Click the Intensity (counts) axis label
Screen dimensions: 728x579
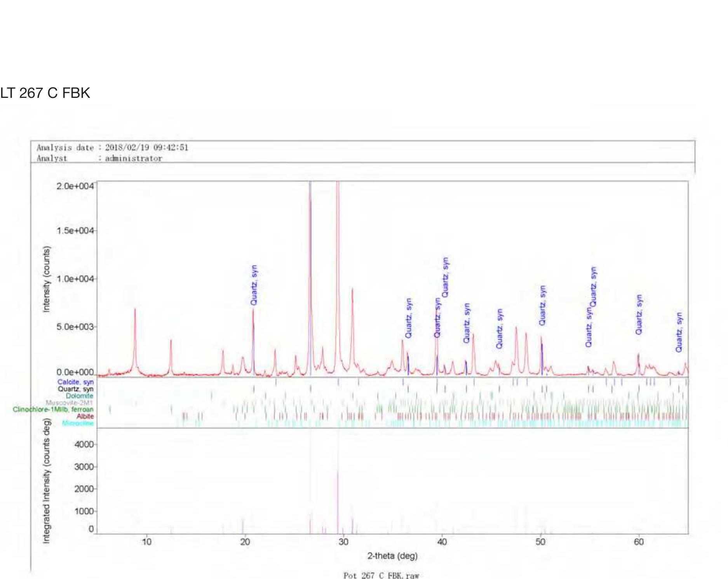click(x=47, y=279)
